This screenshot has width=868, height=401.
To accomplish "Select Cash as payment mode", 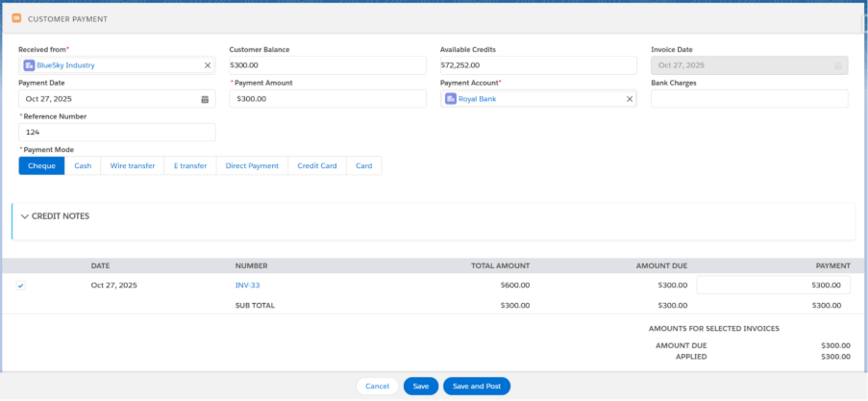I will [84, 165].
